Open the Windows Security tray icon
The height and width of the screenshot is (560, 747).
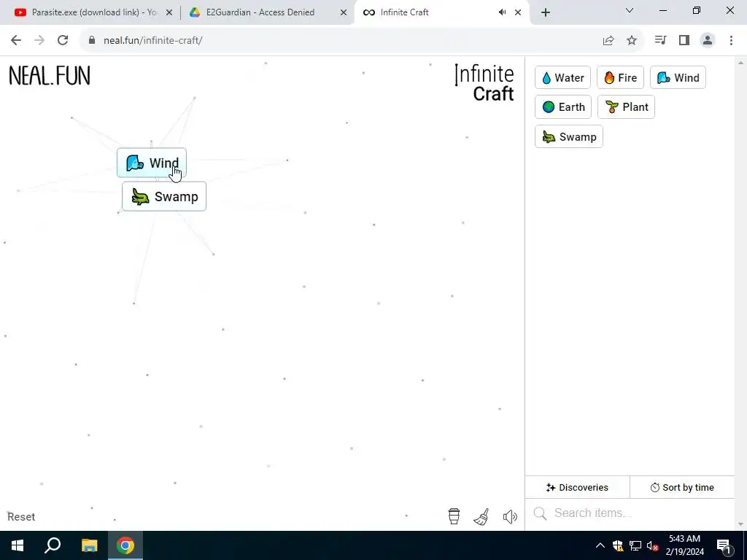coord(618,545)
